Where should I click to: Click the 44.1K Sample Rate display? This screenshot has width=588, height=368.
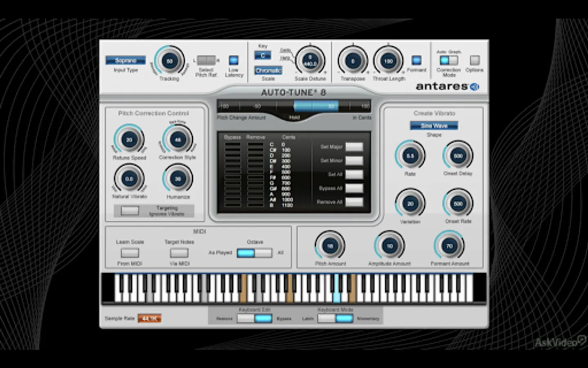coord(149,319)
